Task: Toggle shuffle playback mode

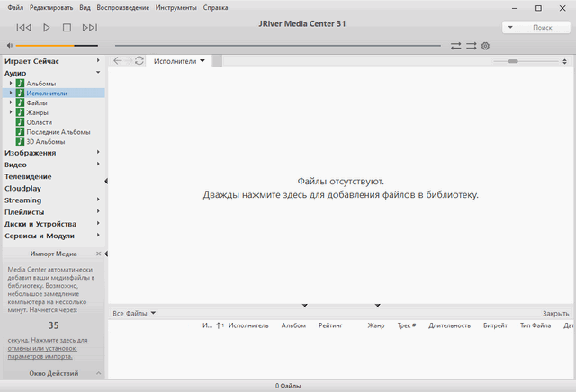Action: click(x=471, y=45)
